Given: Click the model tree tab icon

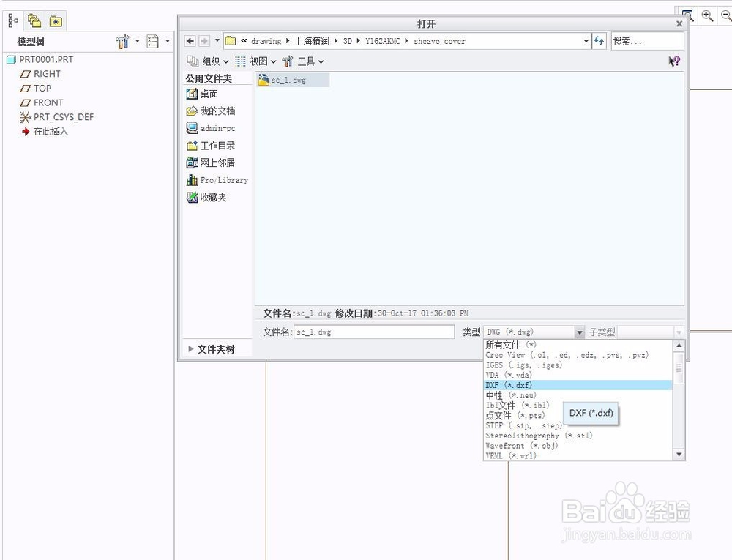Looking at the screenshot, I should click(13, 21).
